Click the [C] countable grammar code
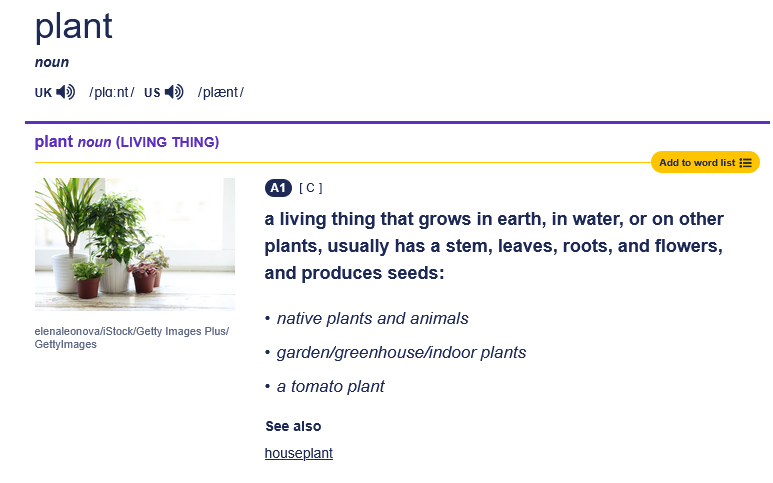Viewport: 773px width, 483px height. pyautogui.click(x=311, y=188)
